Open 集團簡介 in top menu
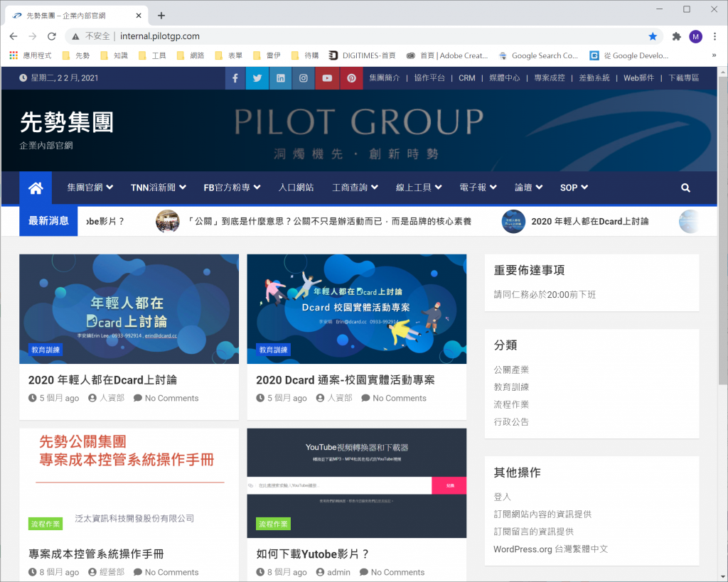The height and width of the screenshot is (582, 728). [385, 78]
